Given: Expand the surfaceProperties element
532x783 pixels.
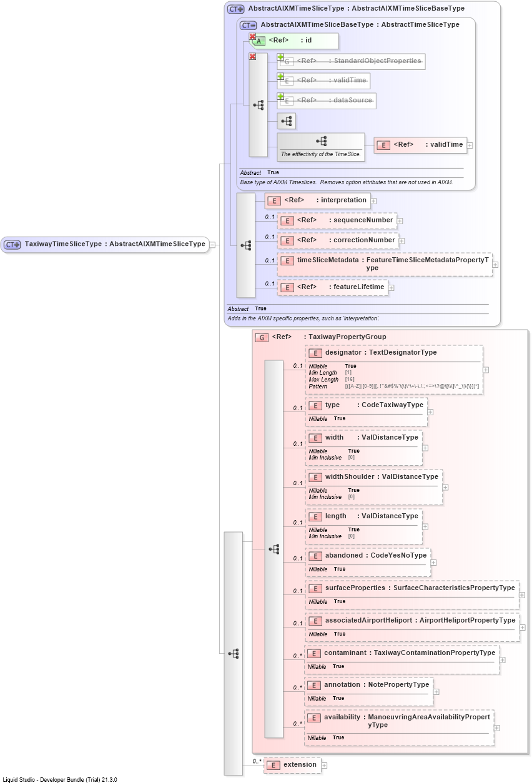Looking at the screenshot, I should 522,595.
